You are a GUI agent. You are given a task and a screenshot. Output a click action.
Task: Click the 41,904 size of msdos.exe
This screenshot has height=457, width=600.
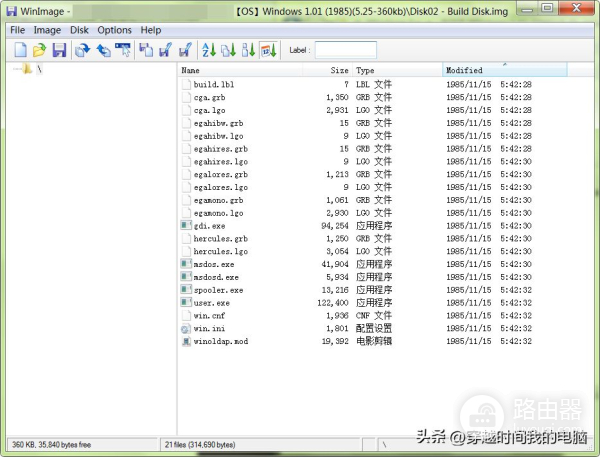click(335, 264)
